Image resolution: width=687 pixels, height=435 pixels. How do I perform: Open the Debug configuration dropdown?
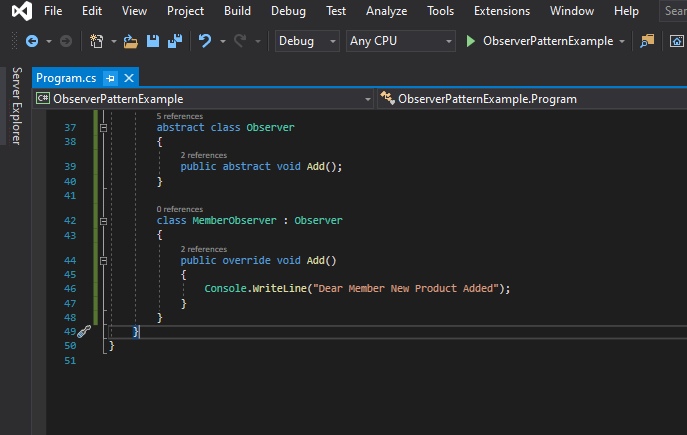pyautogui.click(x=307, y=41)
